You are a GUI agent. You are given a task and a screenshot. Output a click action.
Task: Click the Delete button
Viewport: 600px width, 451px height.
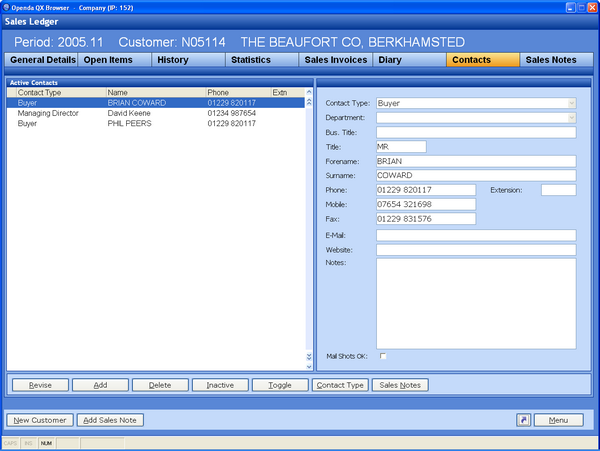click(160, 385)
